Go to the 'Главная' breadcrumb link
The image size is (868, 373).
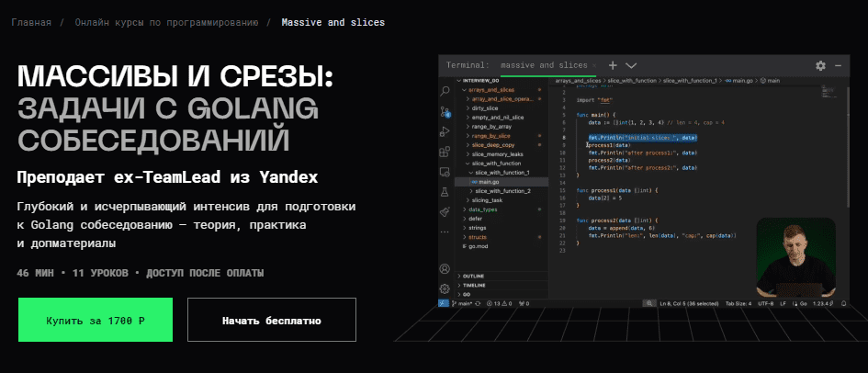click(x=32, y=21)
